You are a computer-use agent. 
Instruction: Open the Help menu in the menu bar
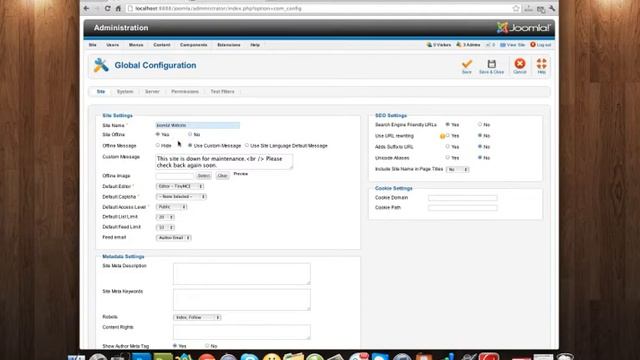tap(255, 45)
